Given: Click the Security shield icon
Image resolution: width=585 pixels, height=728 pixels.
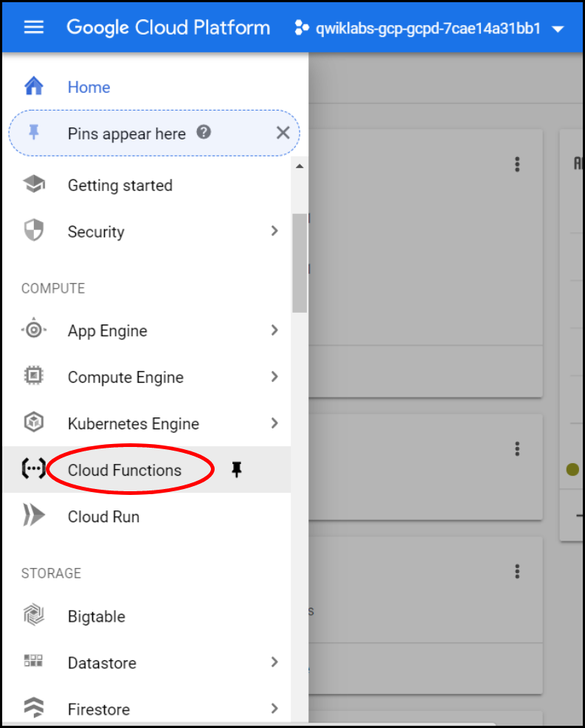Looking at the screenshot, I should click(34, 232).
